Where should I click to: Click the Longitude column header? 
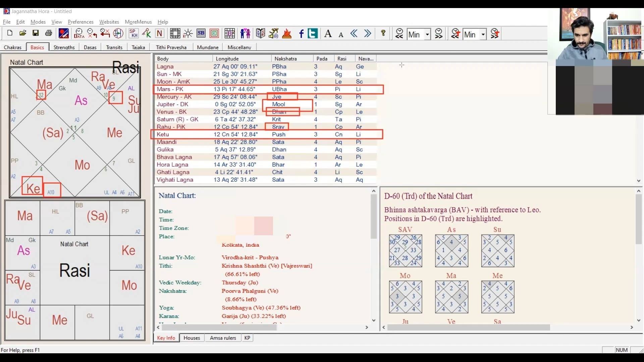(x=242, y=59)
